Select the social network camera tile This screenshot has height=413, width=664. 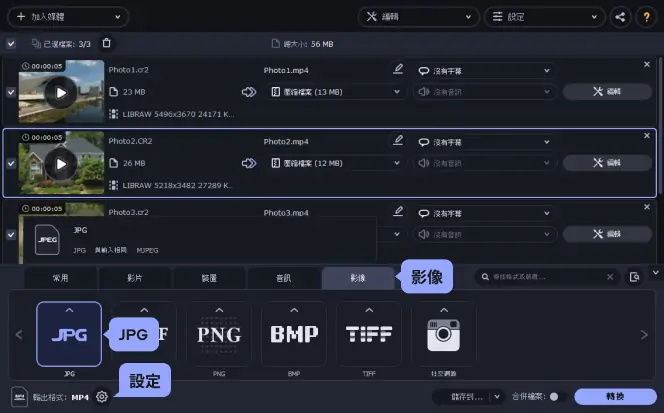tap(444, 334)
